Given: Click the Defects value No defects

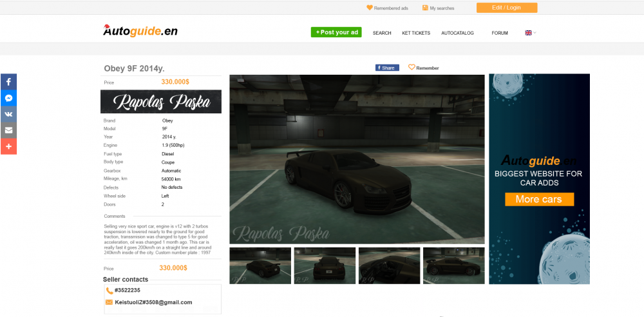Looking at the screenshot, I should 172,187.
